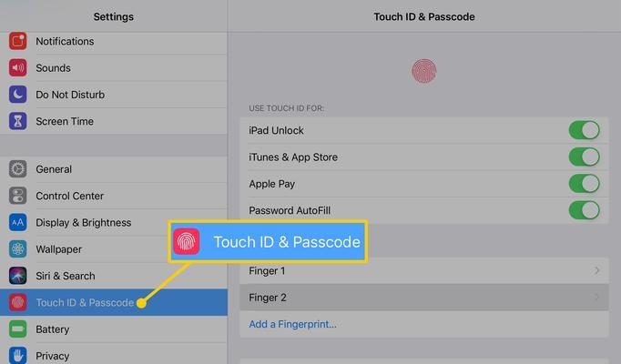Select Battery in settings sidebar
The height and width of the screenshot is (364, 621).
(x=114, y=329)
